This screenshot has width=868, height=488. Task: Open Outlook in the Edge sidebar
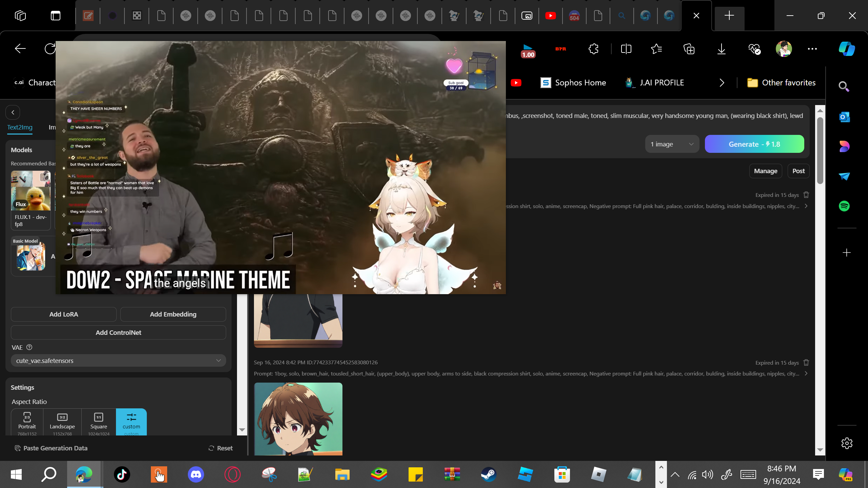844,117
